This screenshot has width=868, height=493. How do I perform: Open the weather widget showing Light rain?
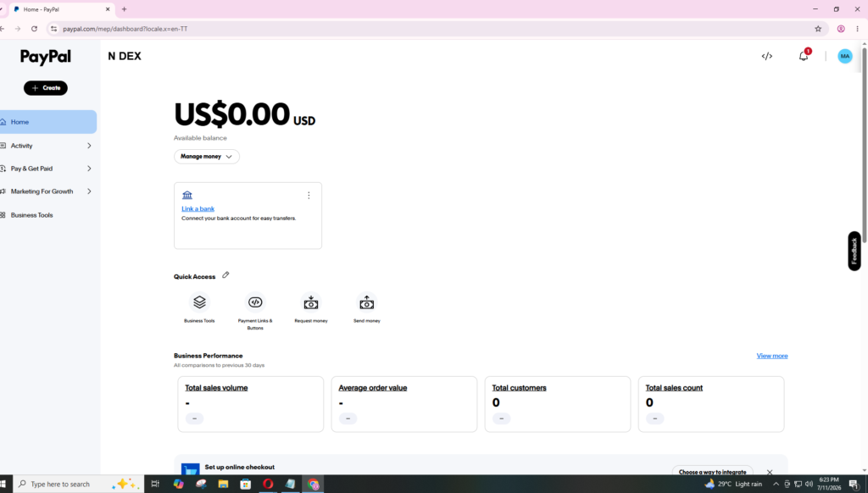click(734, 485)
